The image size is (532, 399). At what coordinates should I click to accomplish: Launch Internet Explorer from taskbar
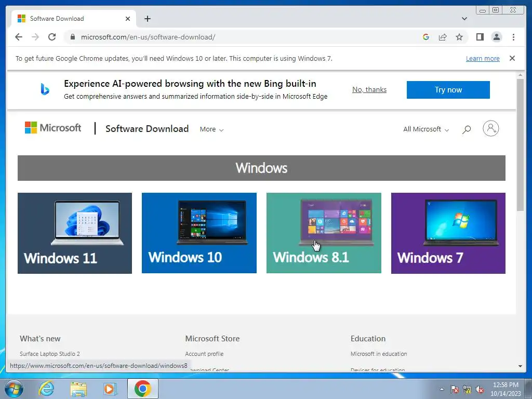click(46, 389)
